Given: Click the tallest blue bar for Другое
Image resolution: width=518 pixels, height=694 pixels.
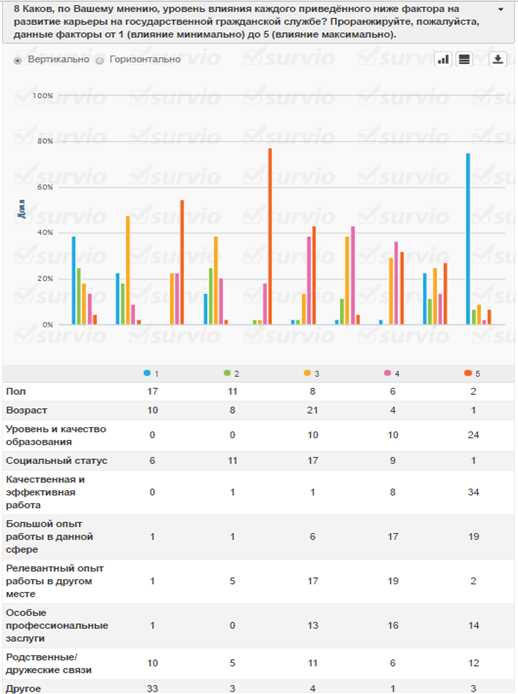Looking at the screenshot, I should click(468, 239).
